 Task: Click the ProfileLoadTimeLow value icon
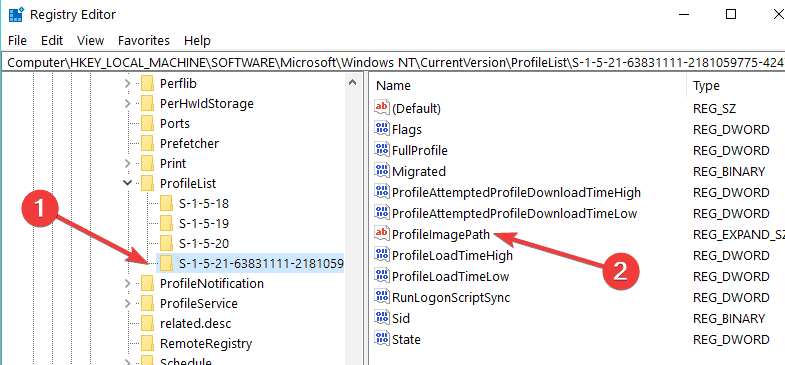click(x=382, y=276)
